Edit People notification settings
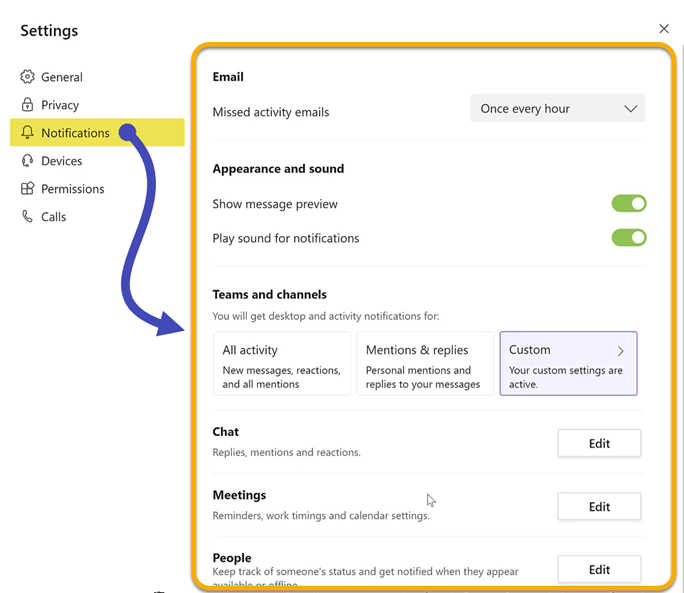The height and width of the screenshot is (593, 684). (x=599, y=569)
